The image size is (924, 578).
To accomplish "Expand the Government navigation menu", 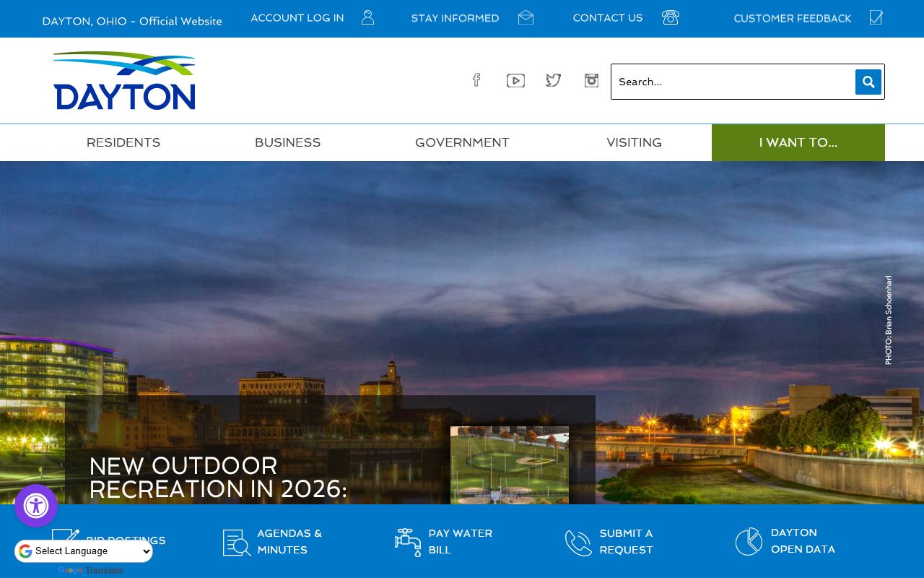I will (x=462, y=142).
